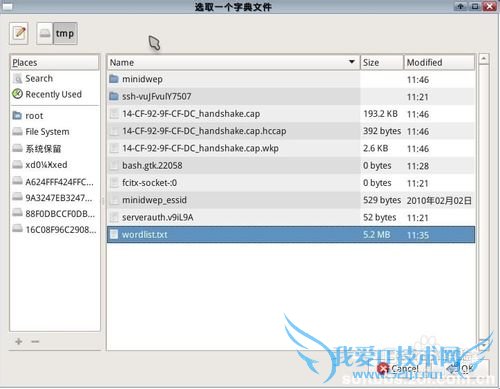Remove bookmark with the minus button

coord(35,341)
